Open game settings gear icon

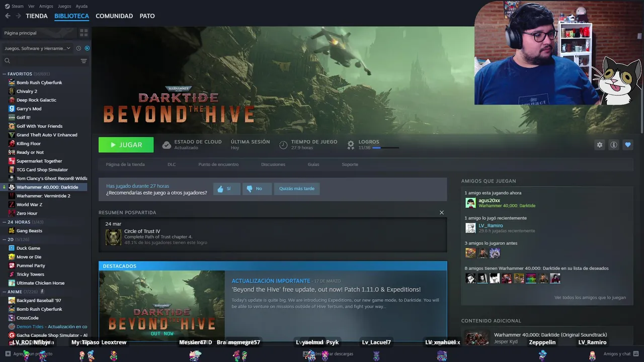coord(599,145)
